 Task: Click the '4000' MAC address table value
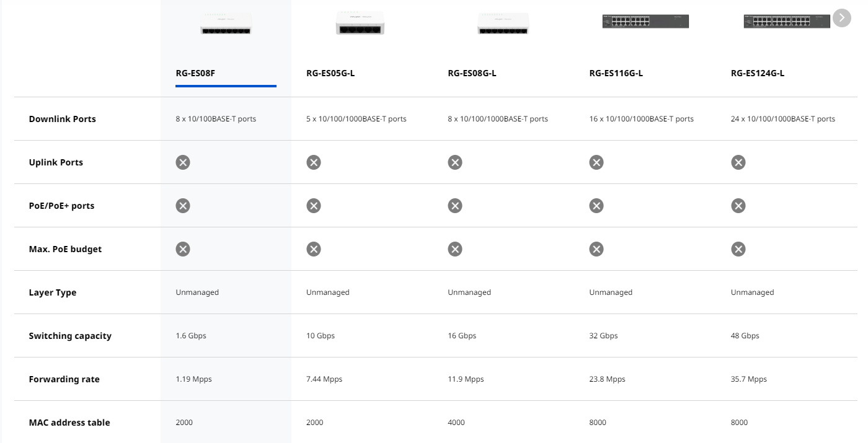tap(456, 423)
